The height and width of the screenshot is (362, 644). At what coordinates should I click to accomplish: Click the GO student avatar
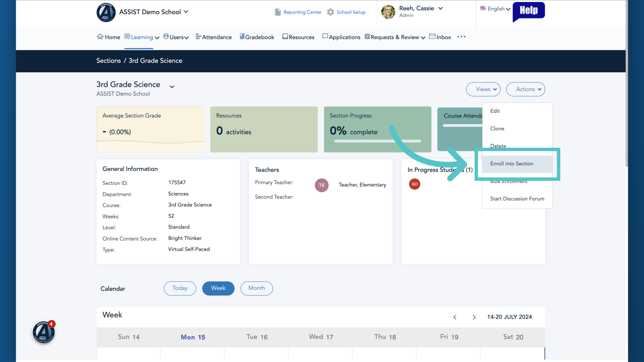(x=415, y=184)
